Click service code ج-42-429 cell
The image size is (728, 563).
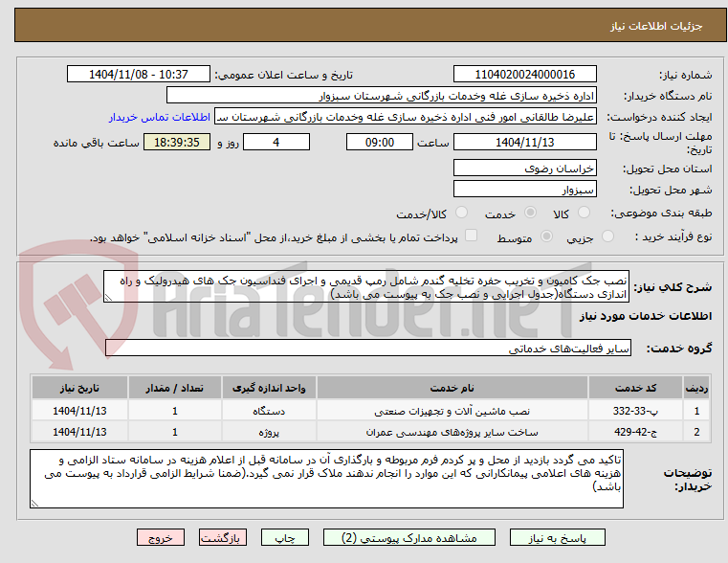click(x=635, y=432)
